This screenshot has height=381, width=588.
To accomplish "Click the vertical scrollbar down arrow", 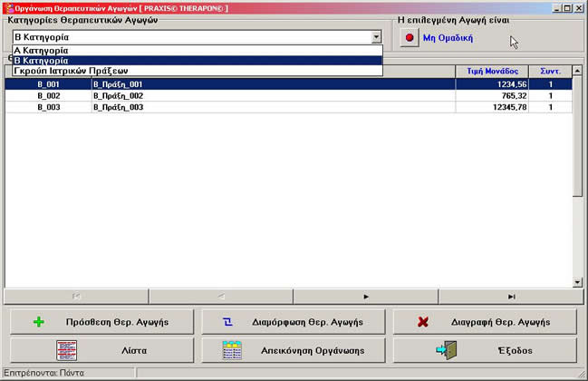I will pos(578,282).
